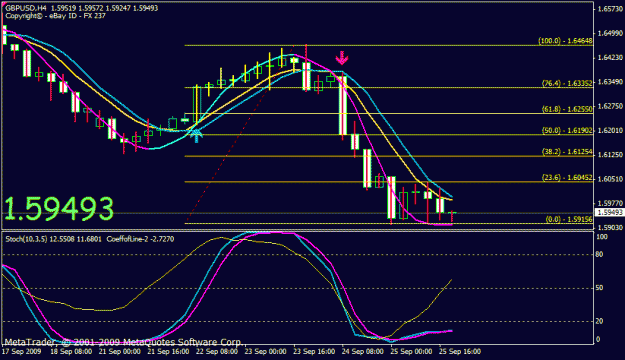
Task: Click the 17 Sep 2009 date label
Action: click(x=21, y=351)
